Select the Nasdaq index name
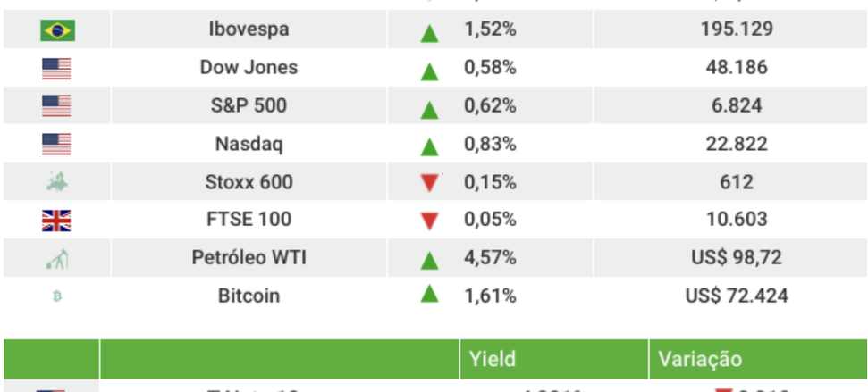This screenshot has height=392, width=868. [249, 144]
